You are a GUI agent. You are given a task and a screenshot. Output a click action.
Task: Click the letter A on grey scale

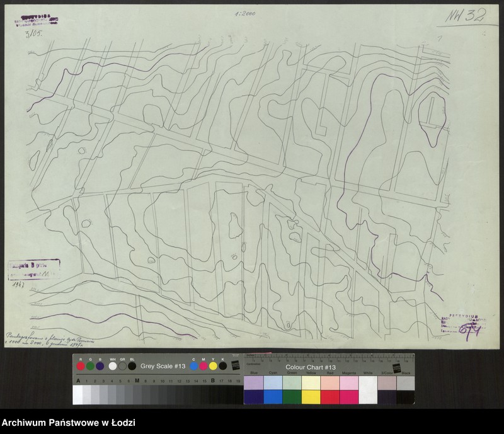pos(78,381)
